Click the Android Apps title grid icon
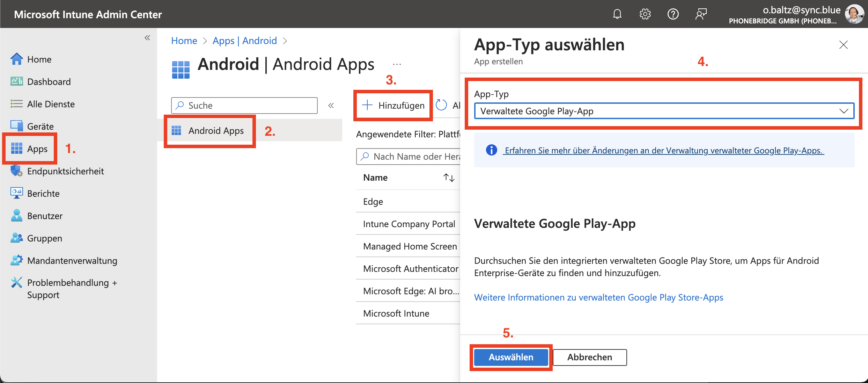 coord(181,69)
